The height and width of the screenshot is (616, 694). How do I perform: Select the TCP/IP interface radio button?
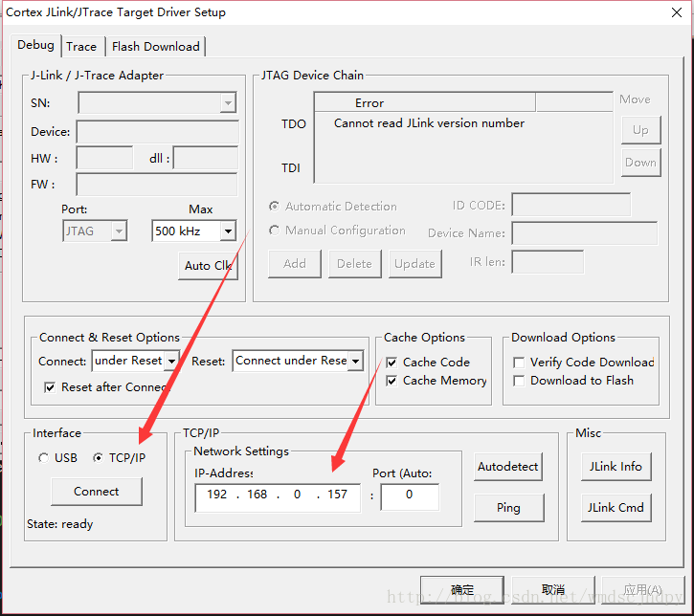click(99, 458)
